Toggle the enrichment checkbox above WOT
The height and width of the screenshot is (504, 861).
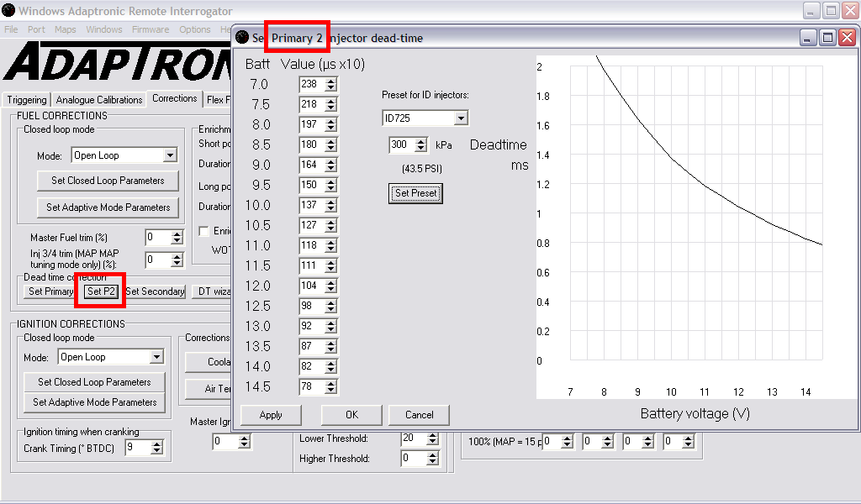(x=203, y=231)
